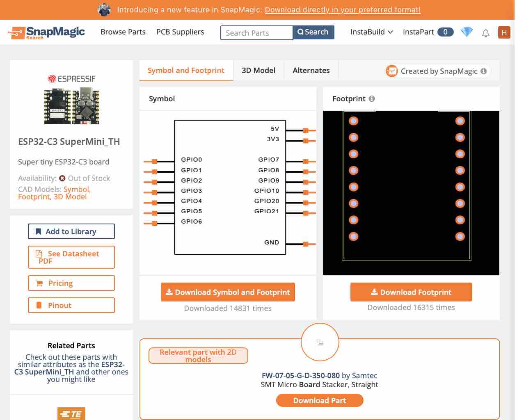
Task: Click Add to Library button
Action: (71, 231)
